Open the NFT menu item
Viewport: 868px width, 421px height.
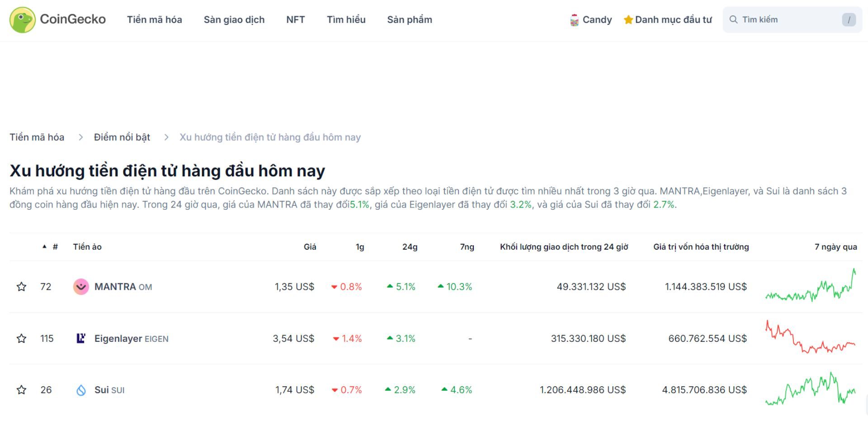pos(295,19)
